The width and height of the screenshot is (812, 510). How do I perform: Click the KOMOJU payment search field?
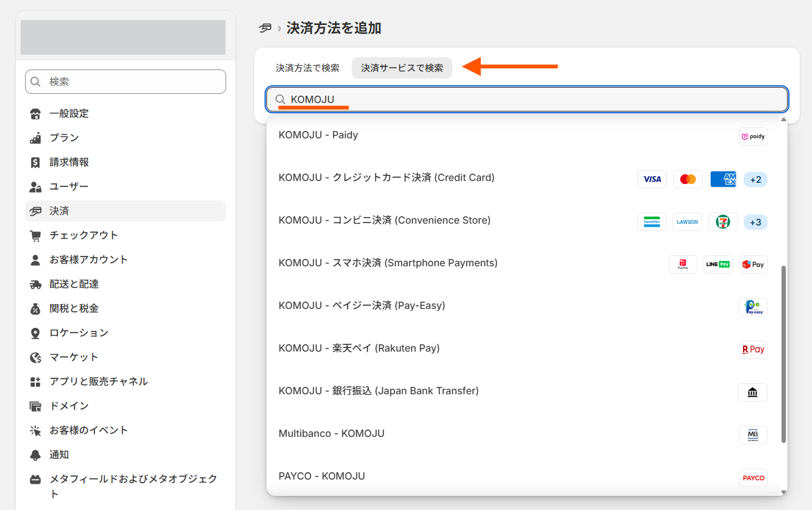(527, 99)
